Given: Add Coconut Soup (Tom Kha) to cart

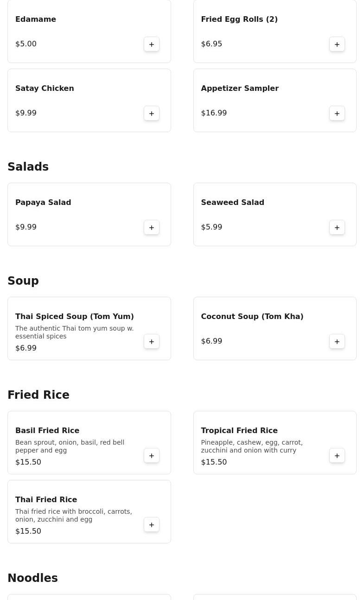Looking at the screenshot, I should (x=337, y=341).
